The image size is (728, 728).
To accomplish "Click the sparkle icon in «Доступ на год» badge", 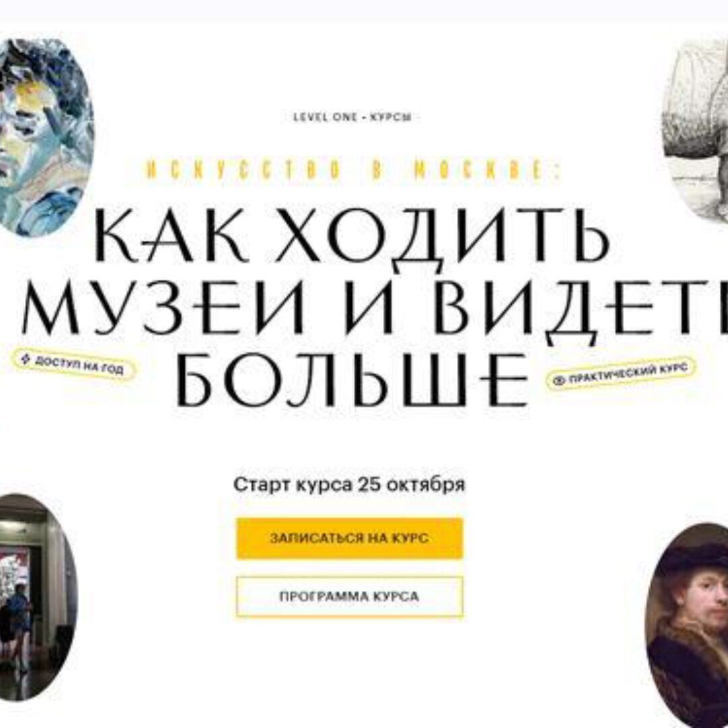I will point(26,359).
